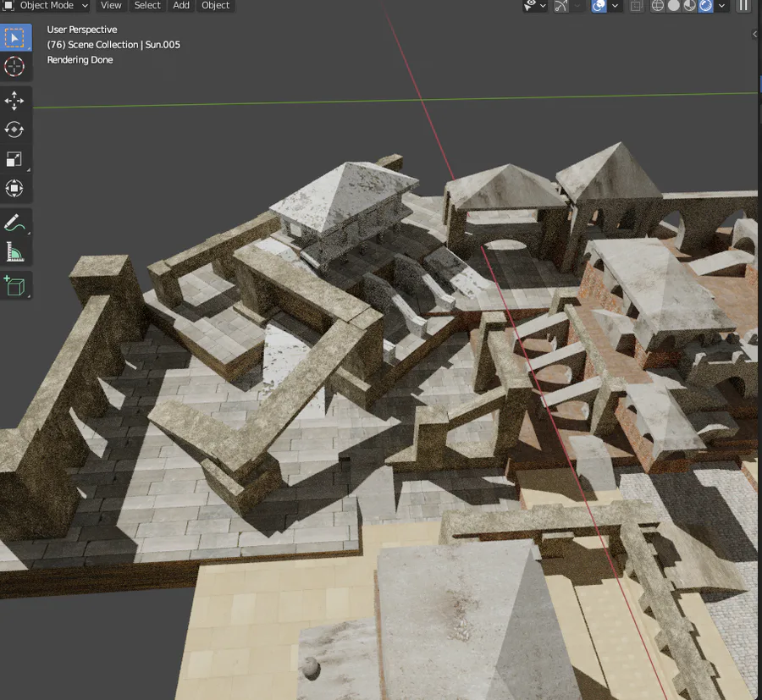The image size is (762, 700).
Task: Switch to Material Preview shading
Action: click(x=689, y=6)
